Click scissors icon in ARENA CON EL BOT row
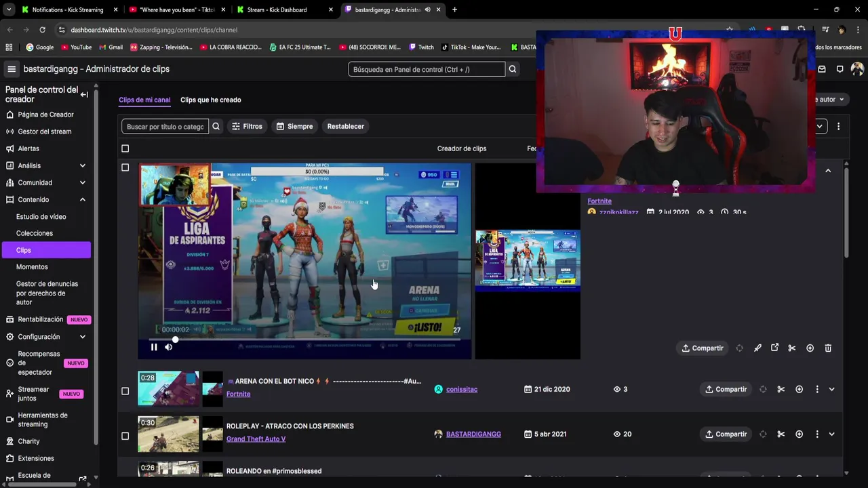The image size is (868, 488). click(781, 389)
